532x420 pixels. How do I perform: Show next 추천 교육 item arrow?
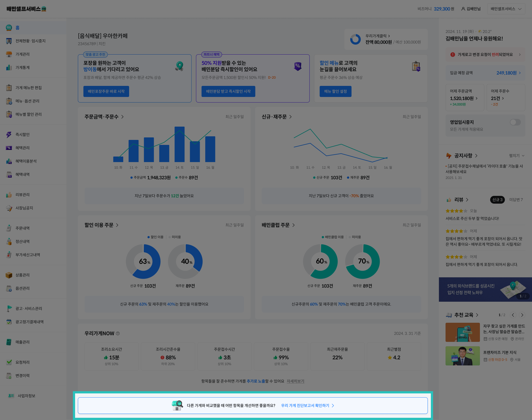point(522,315)
